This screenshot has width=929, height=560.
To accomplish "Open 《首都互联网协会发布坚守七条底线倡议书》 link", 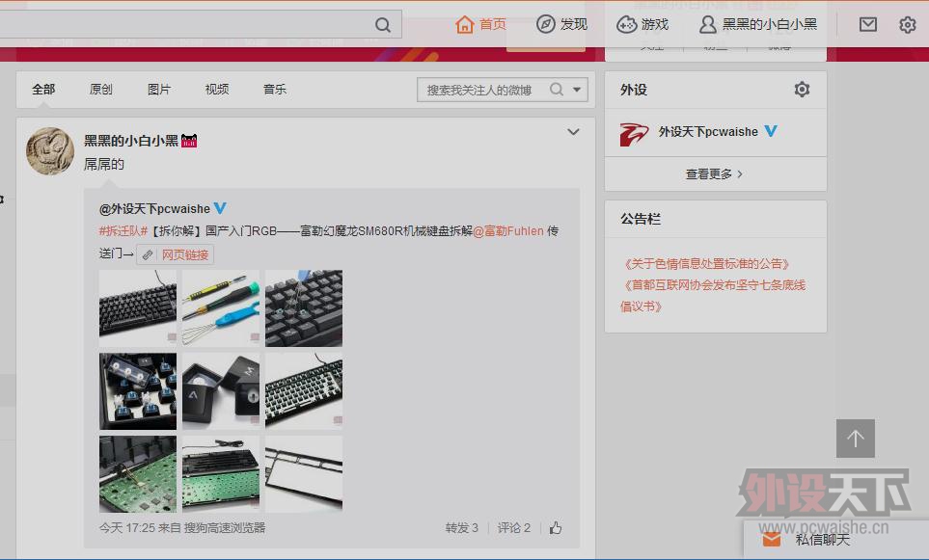I will tap(713, 295).
